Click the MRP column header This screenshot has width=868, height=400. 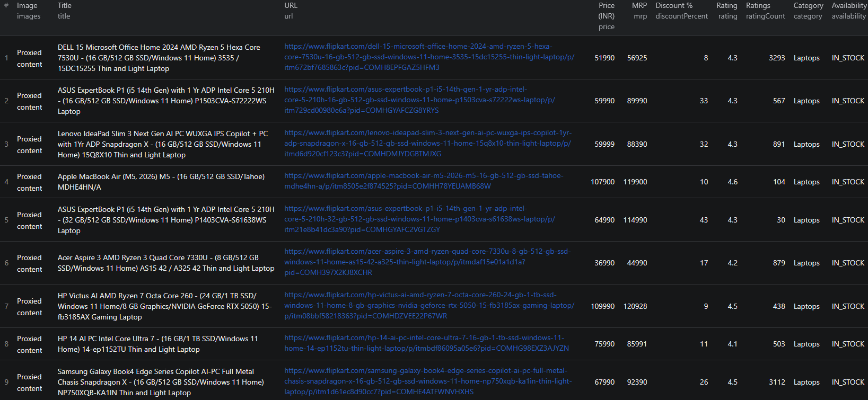click(x=639, y=11)
